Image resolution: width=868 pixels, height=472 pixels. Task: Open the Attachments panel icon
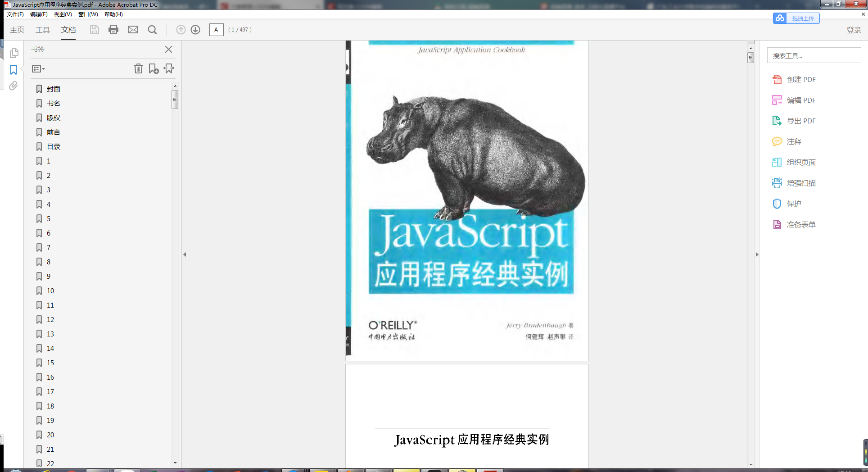(13, 86)
